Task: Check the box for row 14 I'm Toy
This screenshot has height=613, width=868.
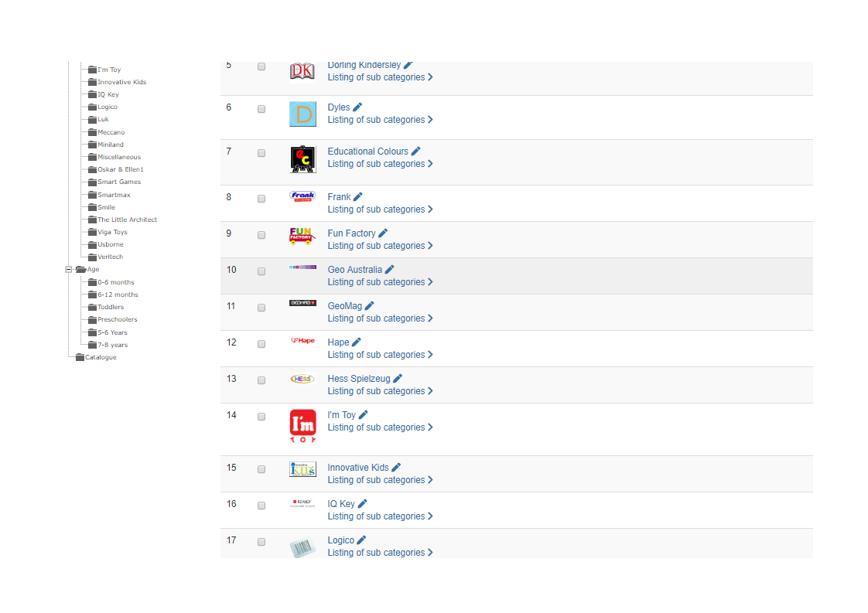Action: (x=261, y=417)
